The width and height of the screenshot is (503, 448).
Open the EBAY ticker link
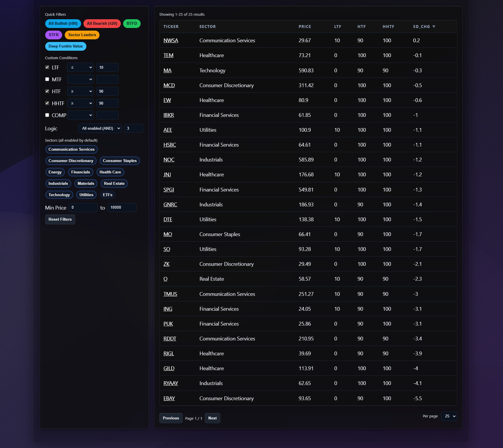click(x=169, y=398)
